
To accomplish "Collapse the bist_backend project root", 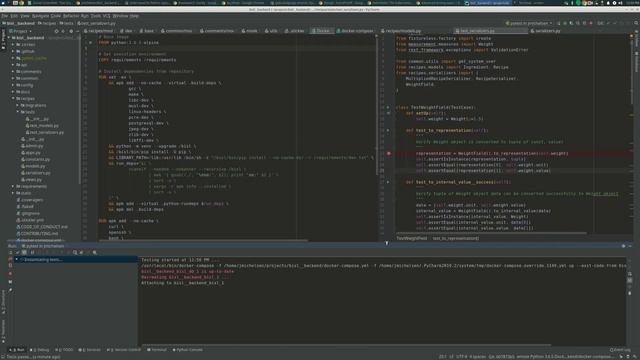I will (x=9, y=38).
